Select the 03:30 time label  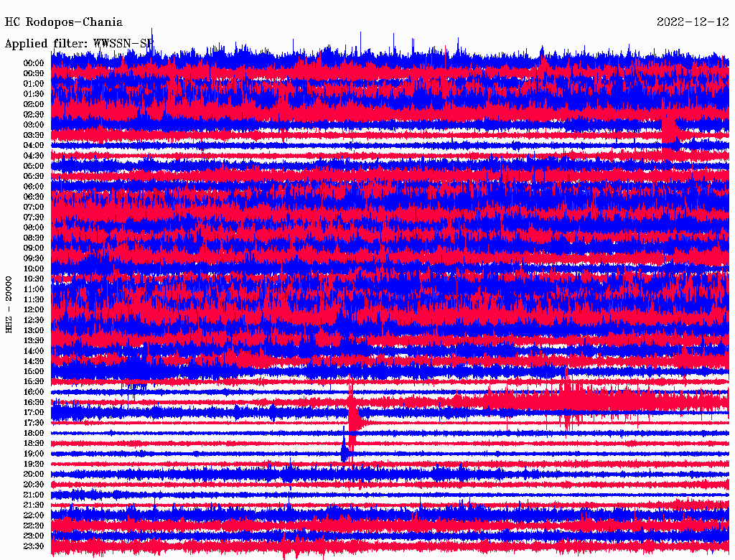(34, 135)
